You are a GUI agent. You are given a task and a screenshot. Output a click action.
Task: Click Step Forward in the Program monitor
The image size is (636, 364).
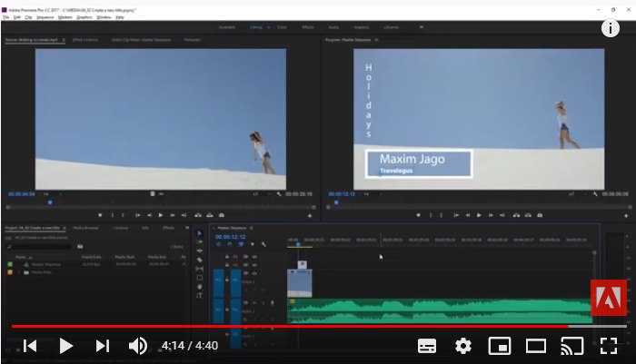tap(491, 215)
